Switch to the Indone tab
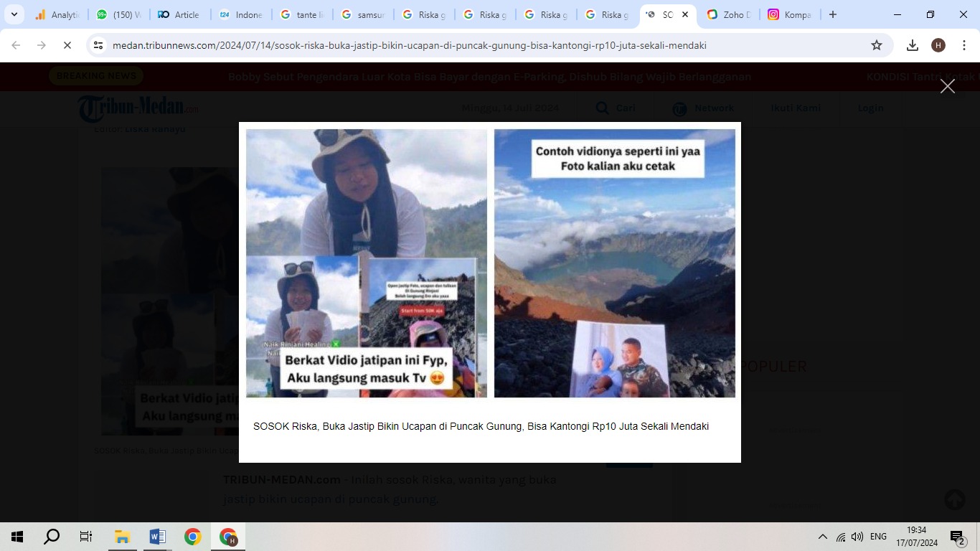This screenshot has width=980, height=551. click(241, 14)
